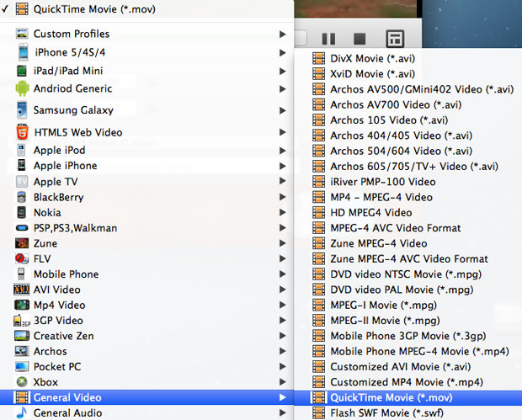Select HD MPEG4 Video format
The height and width of the screenshot is (420, 522).
[408, 212]
